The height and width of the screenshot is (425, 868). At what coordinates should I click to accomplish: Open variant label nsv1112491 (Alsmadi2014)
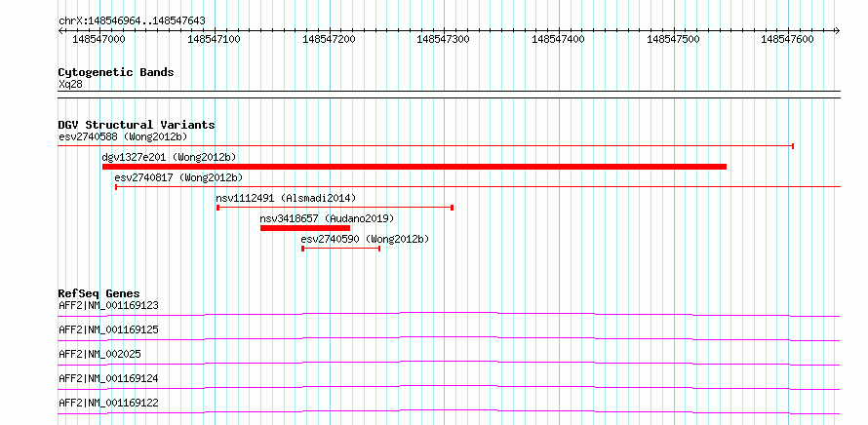coord(286,198)
